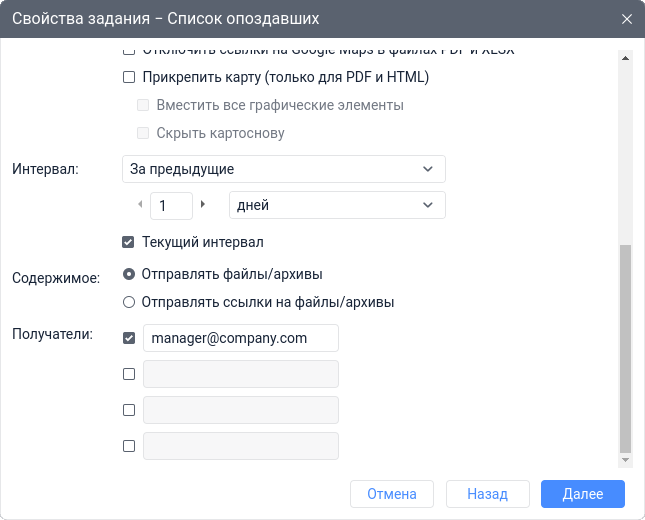Increase interval count with right arrow

tap(203, 204)
